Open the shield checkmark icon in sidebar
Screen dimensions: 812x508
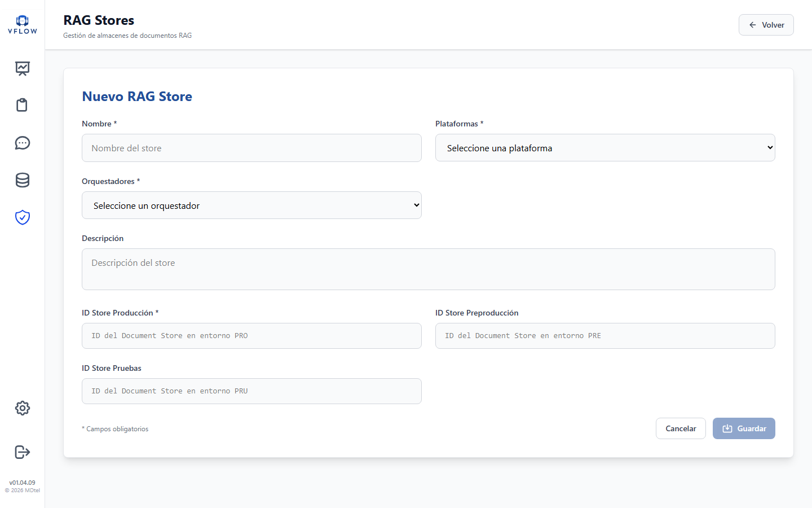point(23,217)
